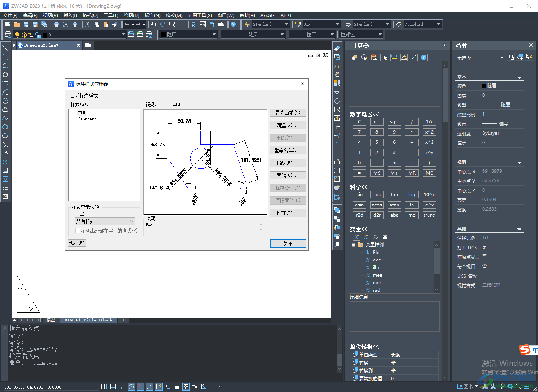The height and width of the screenshot is (392, 538).
Task: Click the calculator help icon
Action: tap(424, 57)
